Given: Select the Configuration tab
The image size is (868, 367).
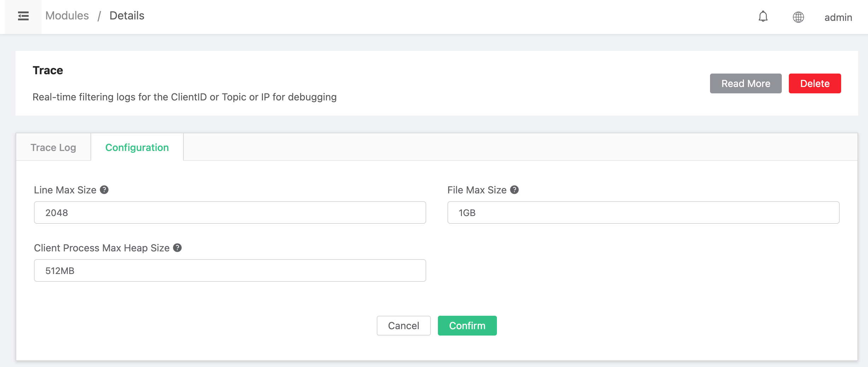Looking at the screenshot, I should (137, 147).
